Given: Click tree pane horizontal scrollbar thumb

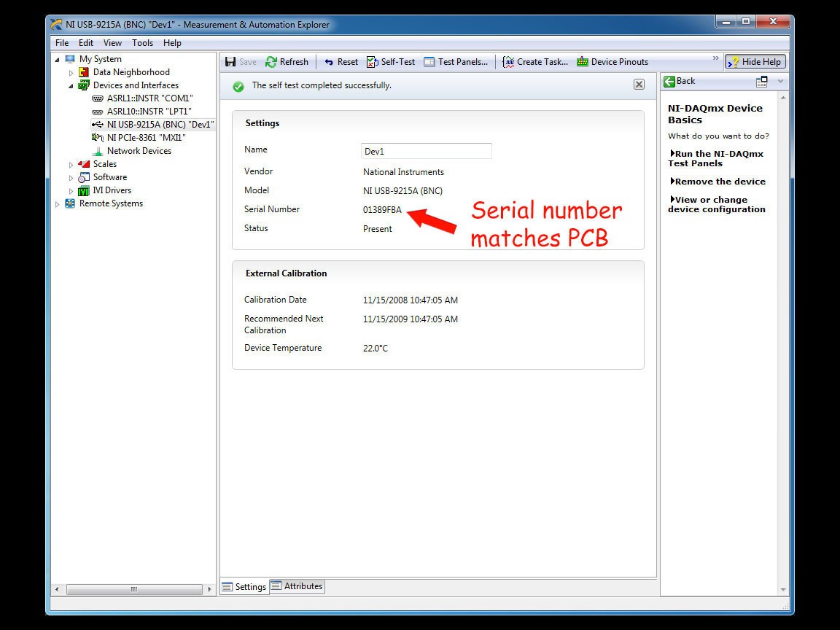Looking at the screenshot, I should click(x=134, y=589).
